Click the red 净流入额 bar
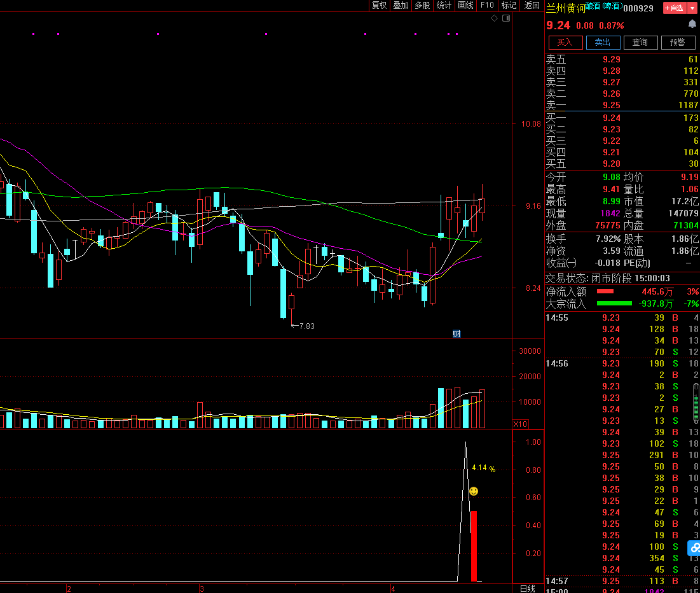The height and width of the screenshot is (593, 700). point(605,291)
